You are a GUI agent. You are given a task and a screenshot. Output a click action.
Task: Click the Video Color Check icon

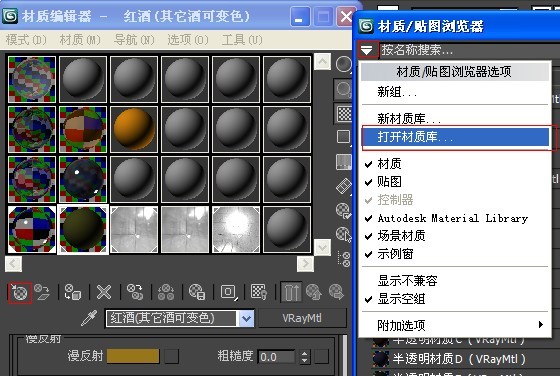click(344, 162)
